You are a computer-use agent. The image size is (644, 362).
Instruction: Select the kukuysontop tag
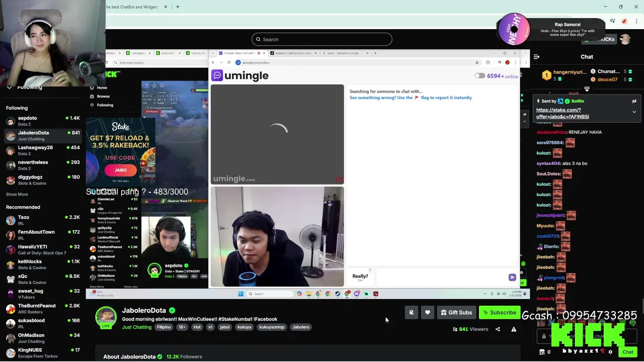(x=272, y=327)
